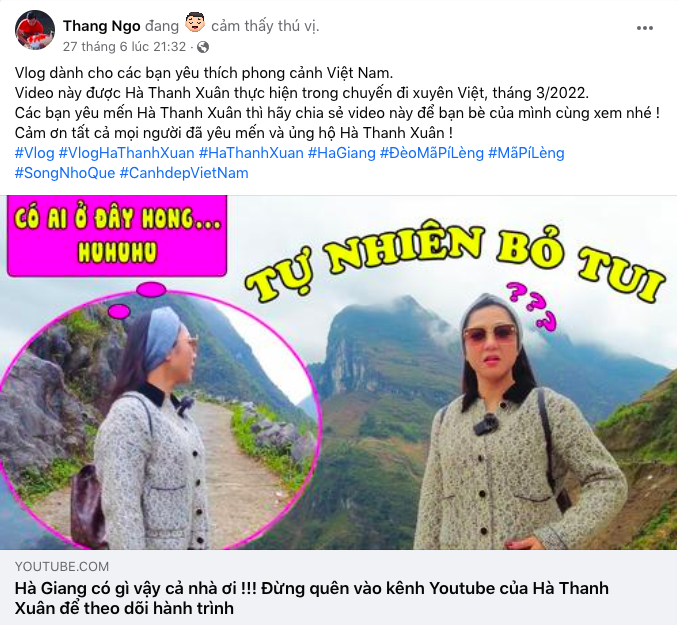Click the pink 'Có ai ở đây hong' caption box
The width and height of the screenshot is (677, 625).
(x=117, y=235)
